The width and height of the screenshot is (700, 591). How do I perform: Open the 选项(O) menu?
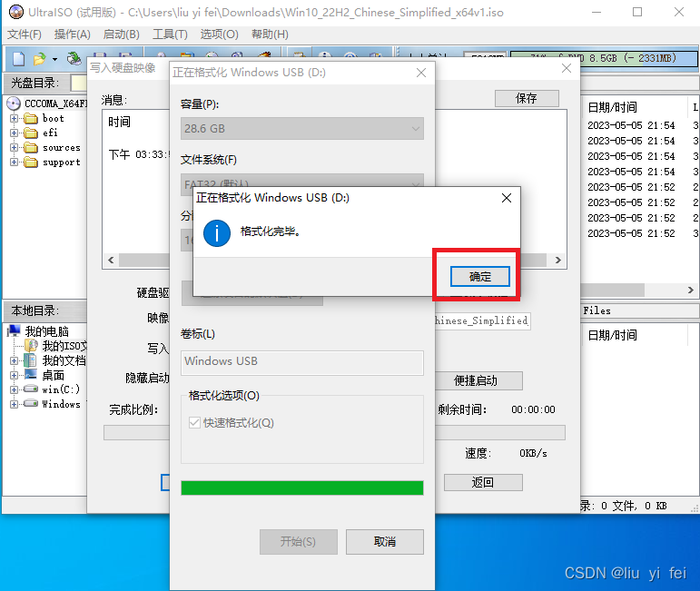(x=219, y=34)
